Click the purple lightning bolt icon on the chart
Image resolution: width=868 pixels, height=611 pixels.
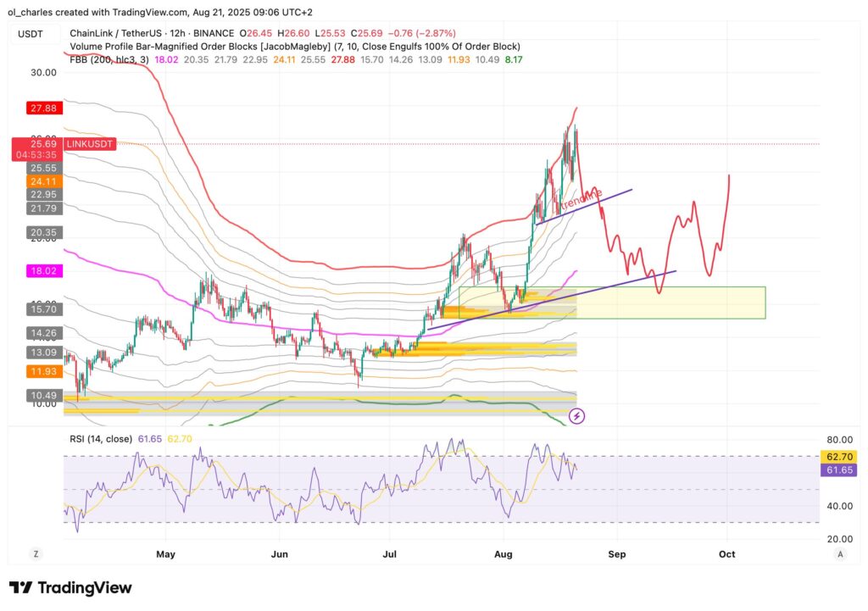click(579, 414)
